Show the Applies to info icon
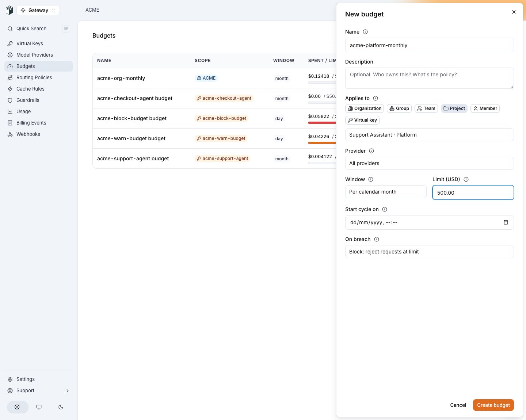 tap(376, 98)
